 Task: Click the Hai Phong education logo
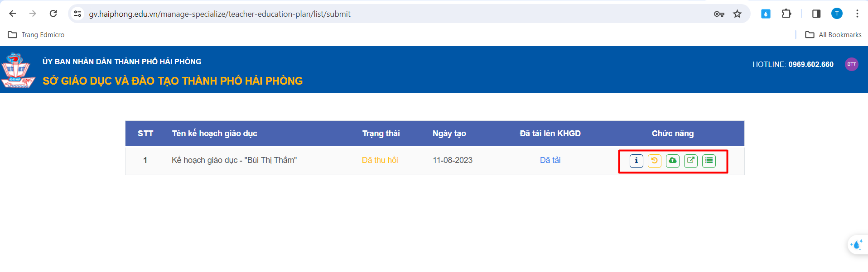(x=18, y=70)
